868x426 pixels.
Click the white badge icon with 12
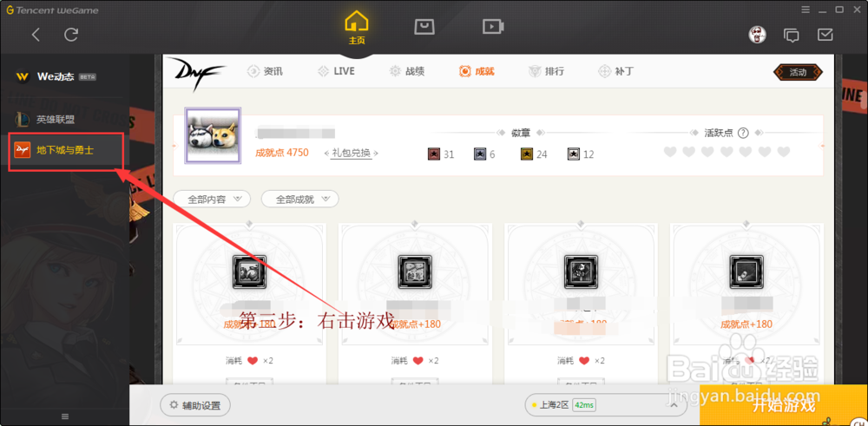point(574,154)
